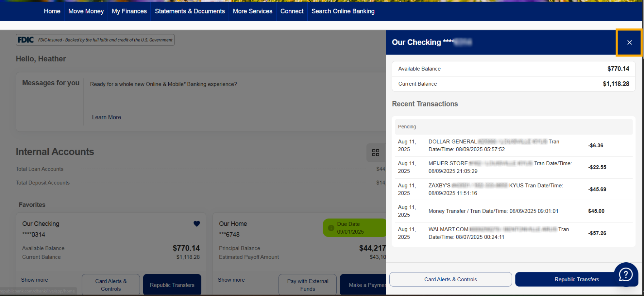Open Statements & Documents menu
This screenshot has width=644, height=296.
click(x=190, y=11)
